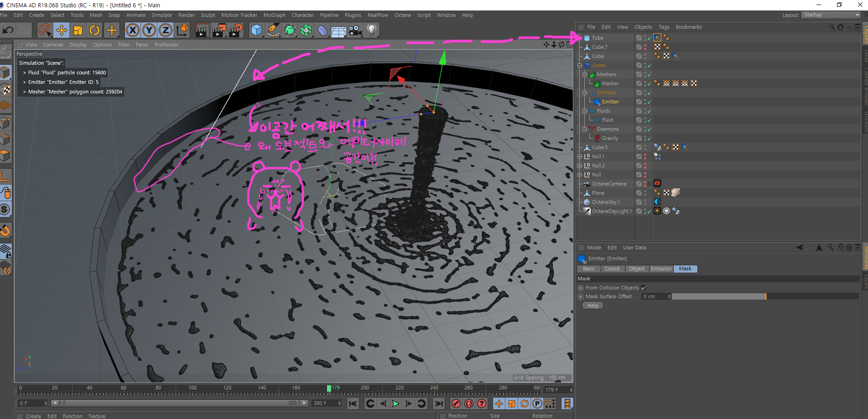Toggle the X axis lock

click(132, 31)
